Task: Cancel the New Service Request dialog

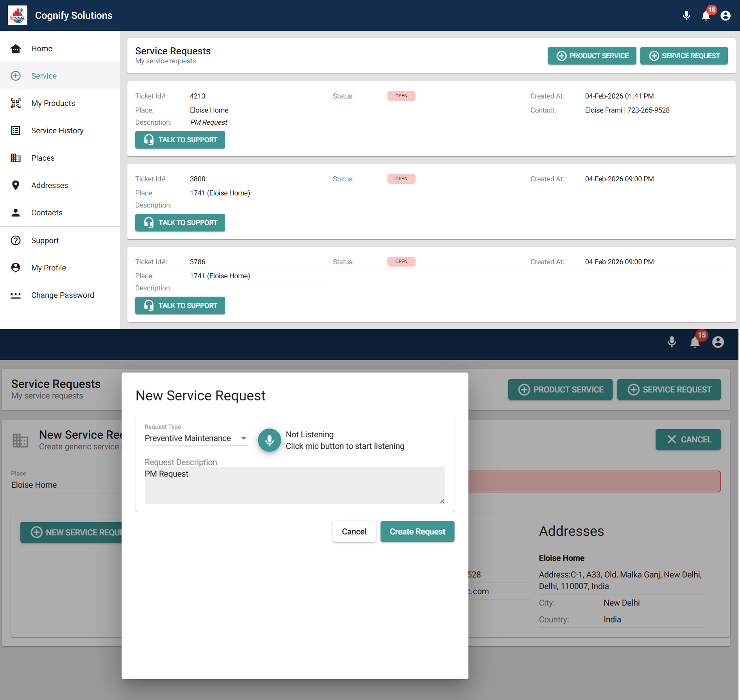Action: [354, 532]
